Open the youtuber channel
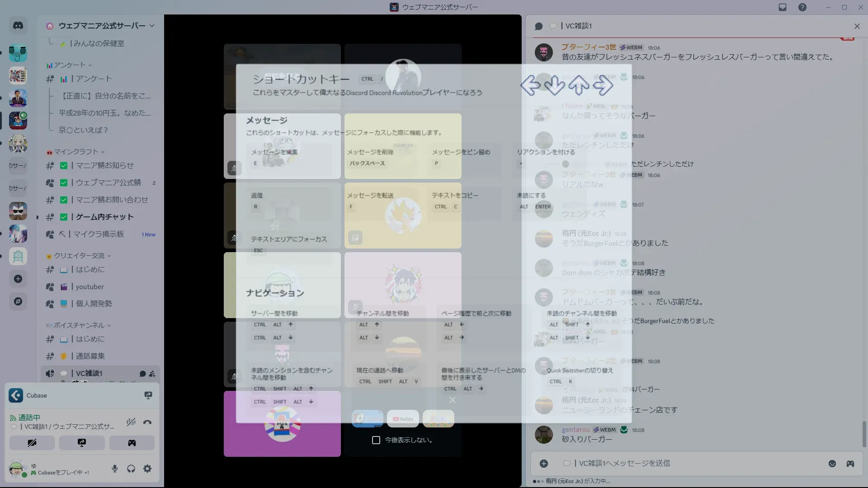Image resolution: width=868 pixels, height=488 pixels. (90, 286)
